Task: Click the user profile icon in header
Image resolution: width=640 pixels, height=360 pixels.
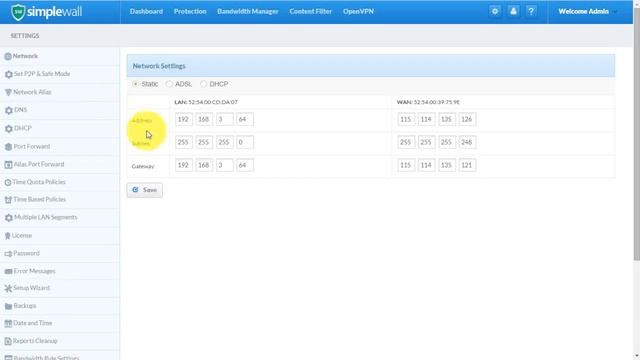Action: [513, 11]
